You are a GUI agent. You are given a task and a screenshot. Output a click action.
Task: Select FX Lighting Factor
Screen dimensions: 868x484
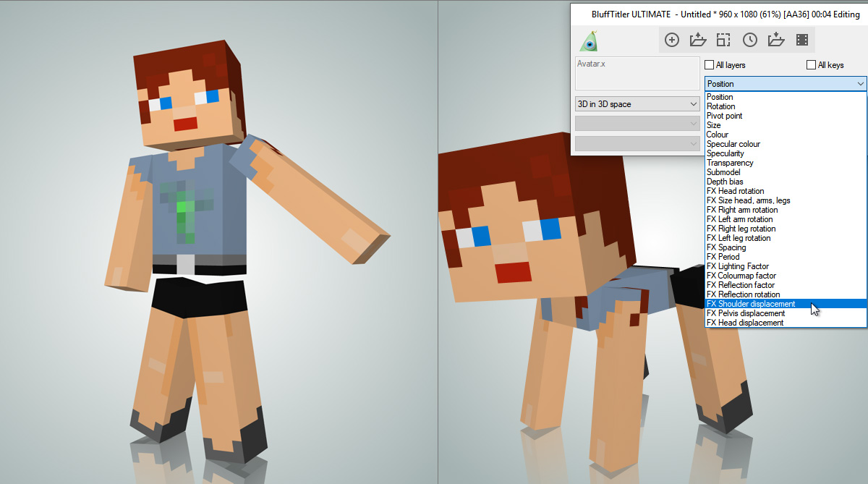point(786,266)
